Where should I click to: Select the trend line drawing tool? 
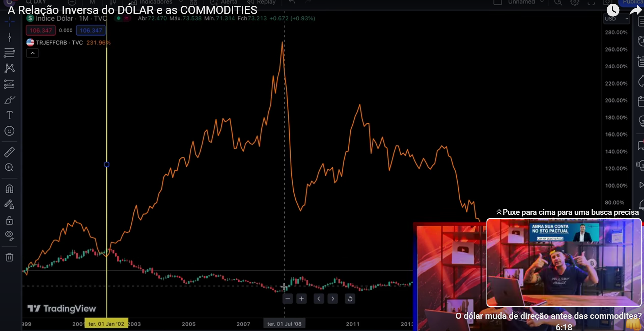point(10,37)
